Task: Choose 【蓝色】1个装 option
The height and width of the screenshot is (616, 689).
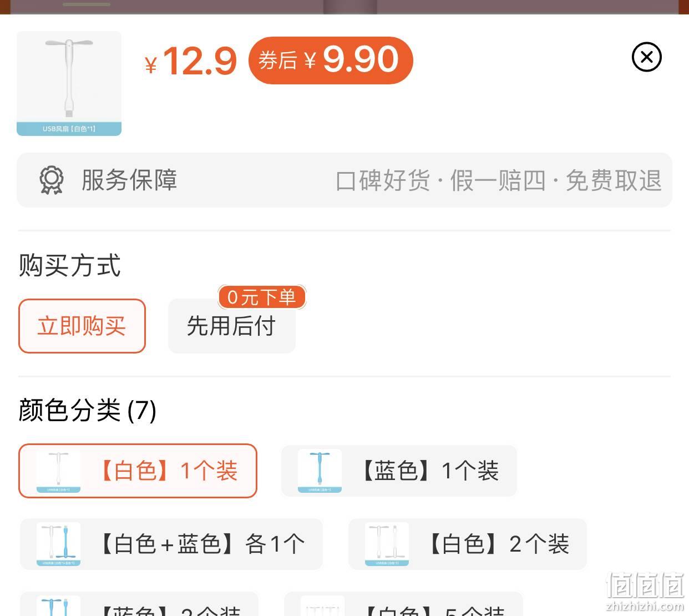Action: click(x=399, y=471)
